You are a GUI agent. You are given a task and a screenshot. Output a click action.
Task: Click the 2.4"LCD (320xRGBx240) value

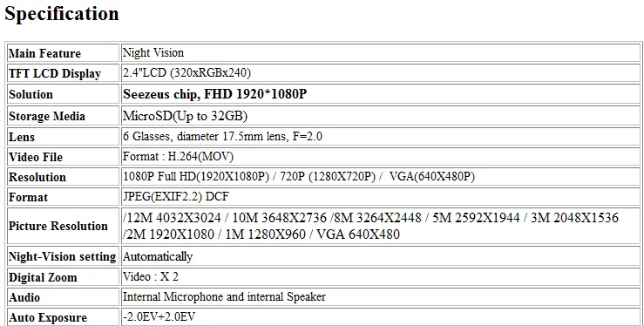(186, 73)
